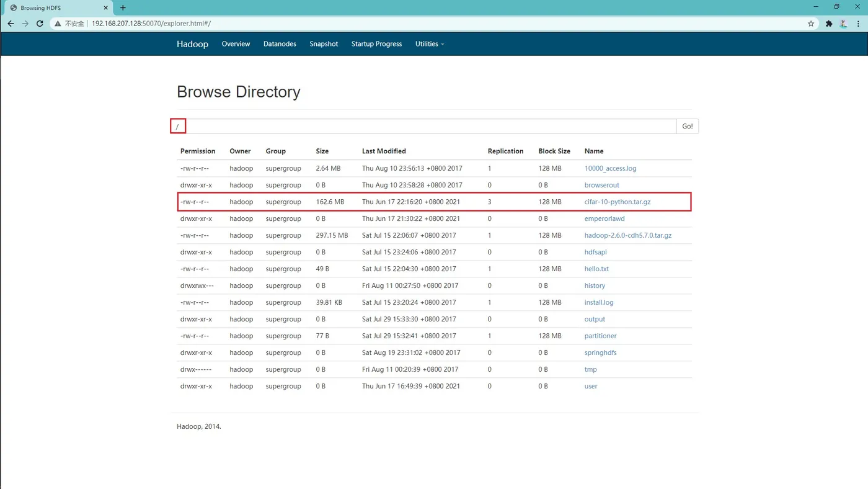Click the browser address bar URL

151,24
